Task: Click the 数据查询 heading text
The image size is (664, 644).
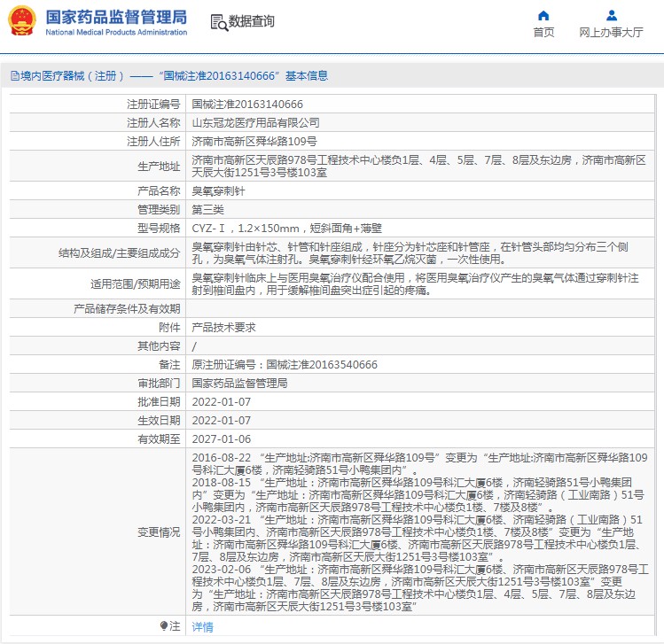Action: [x=252, y=21]
